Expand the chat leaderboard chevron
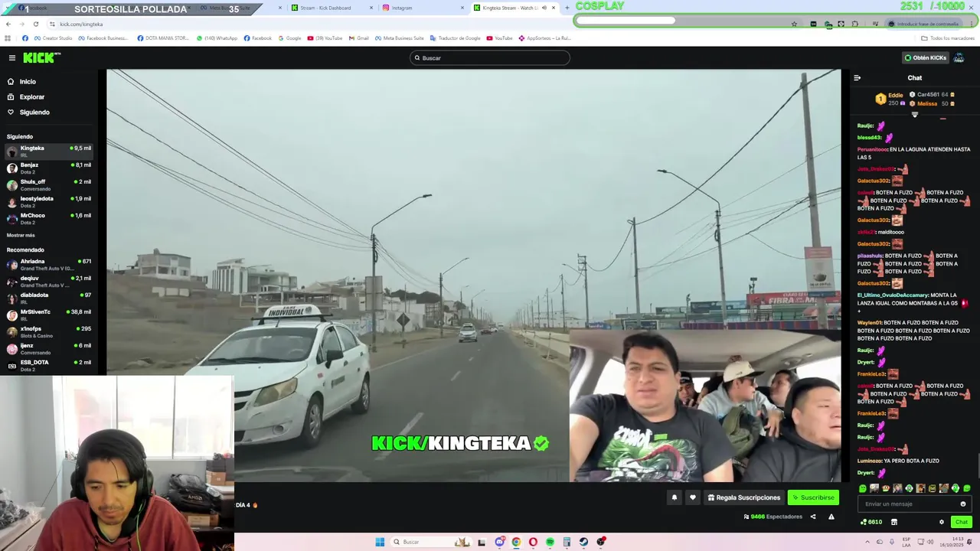Screen dimensions: 980x551 click(x=914, y=115)
